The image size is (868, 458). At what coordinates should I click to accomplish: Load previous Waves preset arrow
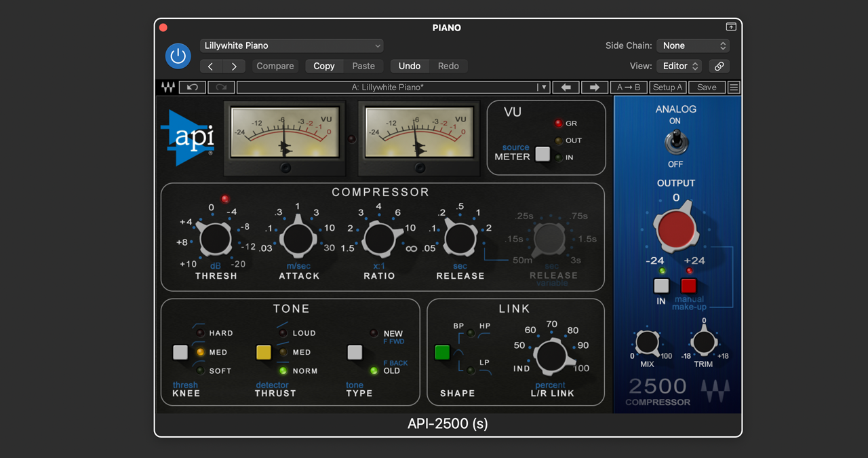566,87
